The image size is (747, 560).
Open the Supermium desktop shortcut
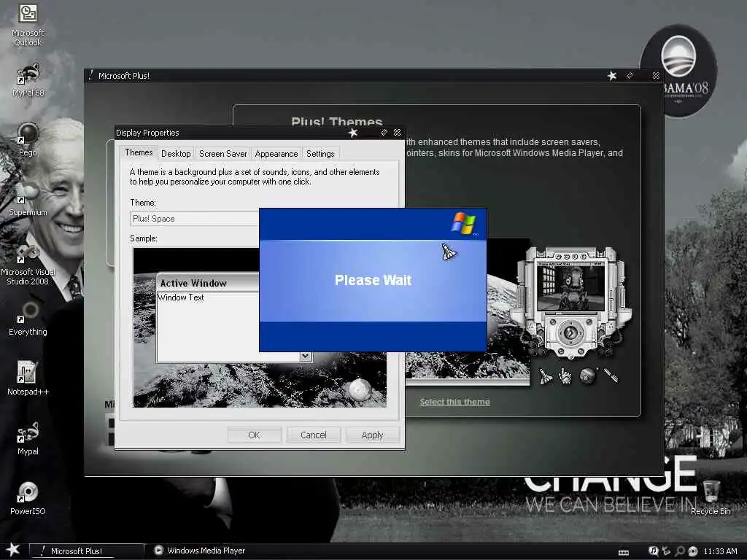28,199
